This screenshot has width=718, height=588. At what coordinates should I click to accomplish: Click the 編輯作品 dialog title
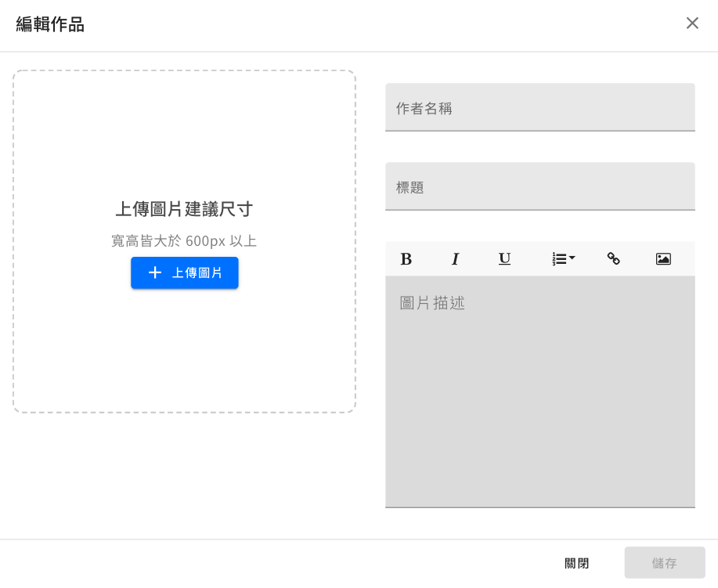50,24
